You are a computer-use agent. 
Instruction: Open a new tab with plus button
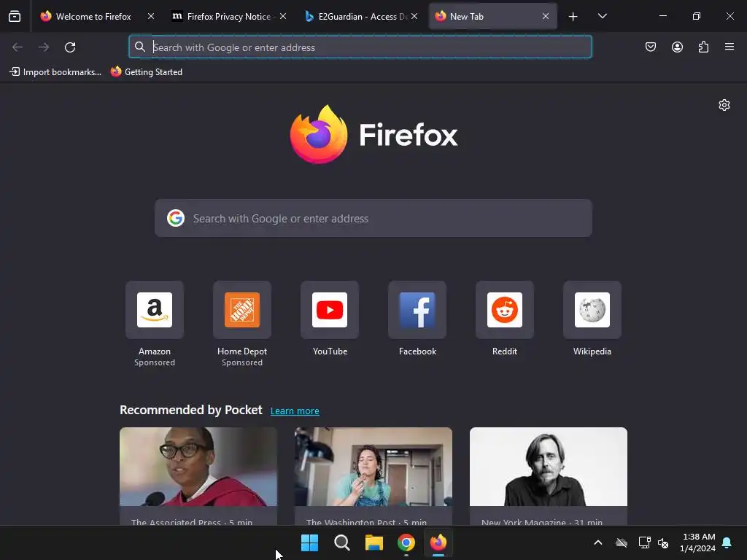(x=573, y=17)
